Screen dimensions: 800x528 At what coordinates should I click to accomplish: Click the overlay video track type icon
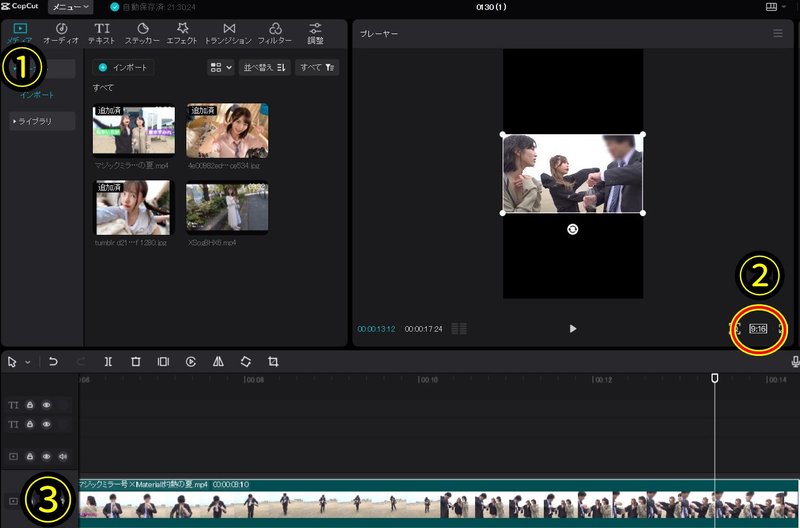tap(13, 457)
